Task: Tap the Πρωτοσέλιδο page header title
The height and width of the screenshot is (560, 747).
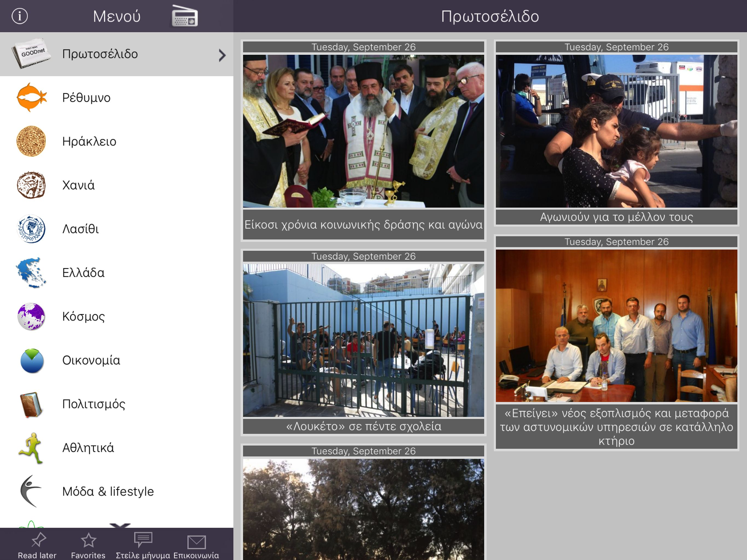Action: tap(490, 17)
